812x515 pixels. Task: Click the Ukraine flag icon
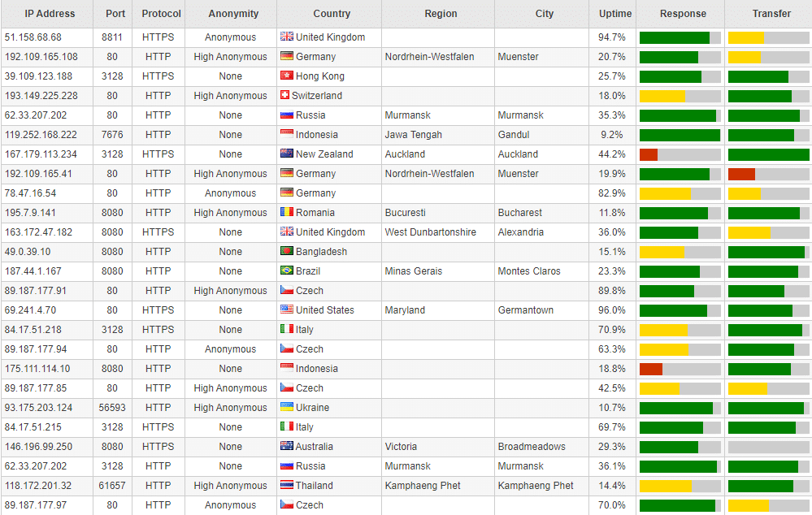(x=286, y=407)
